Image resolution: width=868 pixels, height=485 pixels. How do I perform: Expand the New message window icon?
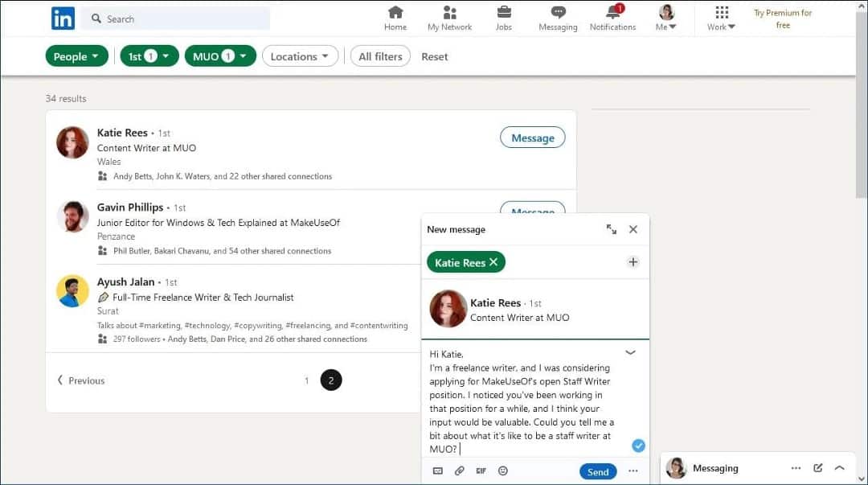(611, 229)
